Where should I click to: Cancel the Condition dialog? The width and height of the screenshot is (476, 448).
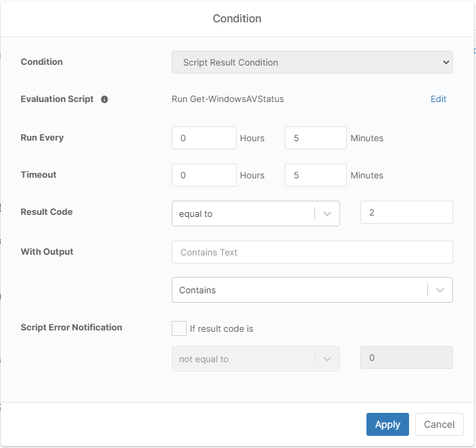pos(439,424)
